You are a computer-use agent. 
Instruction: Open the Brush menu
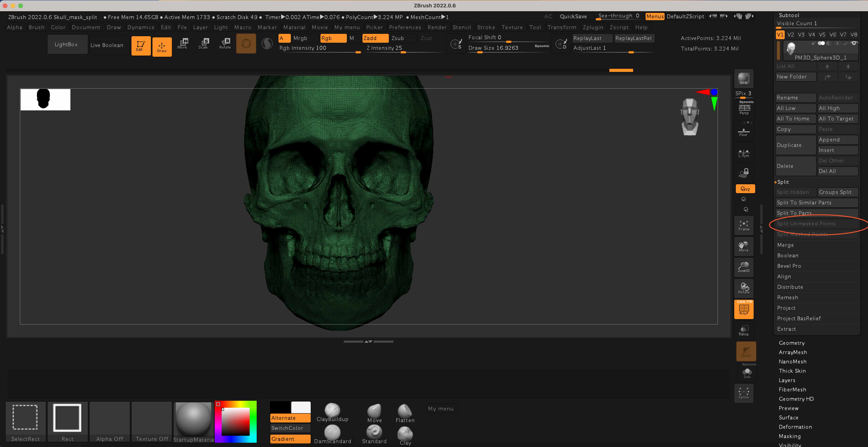[x=36, y=27]
